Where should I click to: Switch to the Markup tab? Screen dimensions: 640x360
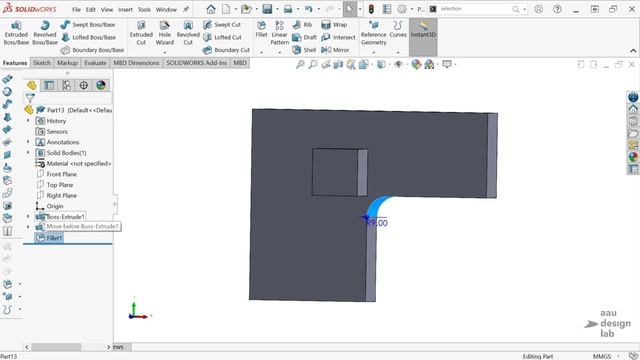point(67,63)
